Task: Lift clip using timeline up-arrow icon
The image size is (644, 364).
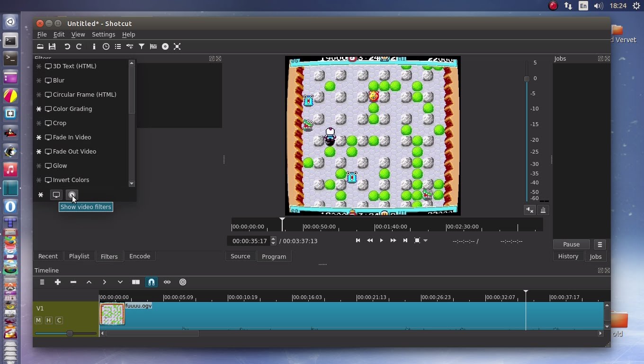Action: 89,282
